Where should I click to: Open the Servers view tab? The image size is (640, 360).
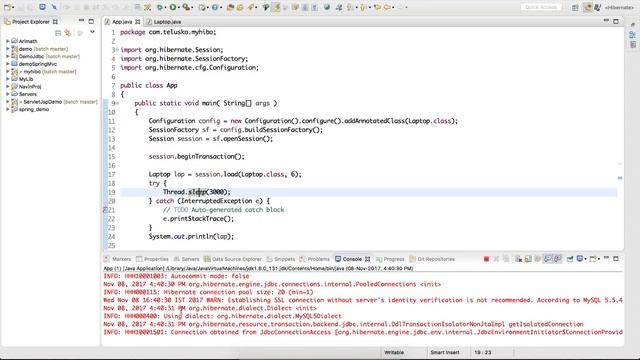[187, 259]
